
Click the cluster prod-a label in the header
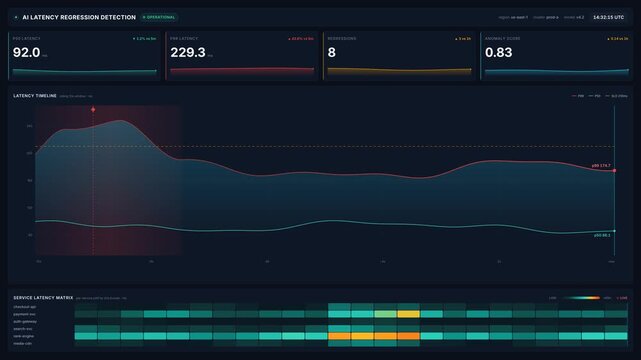(x=546, y=18)
